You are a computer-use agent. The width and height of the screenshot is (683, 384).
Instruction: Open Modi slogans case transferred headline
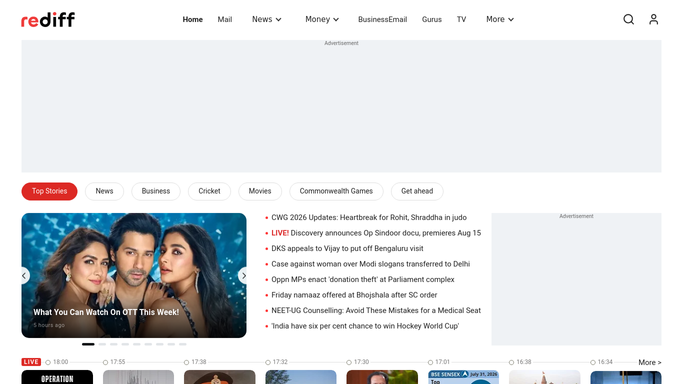pos(371,264)
